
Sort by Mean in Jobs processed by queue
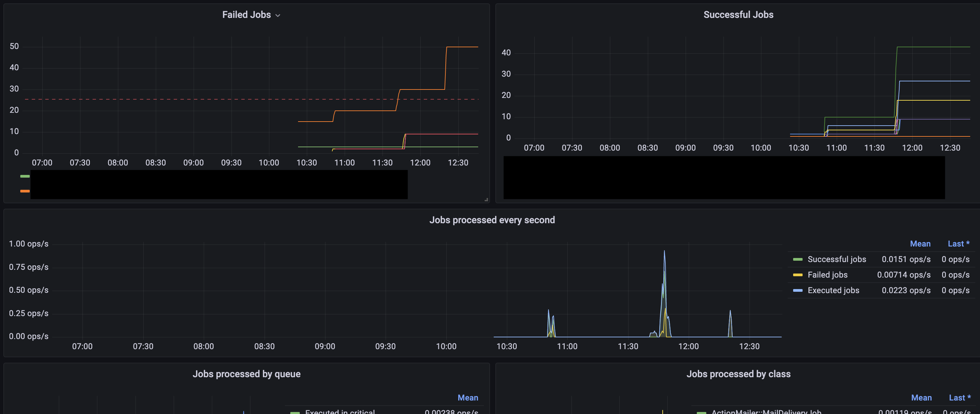(x=468, y=398)
